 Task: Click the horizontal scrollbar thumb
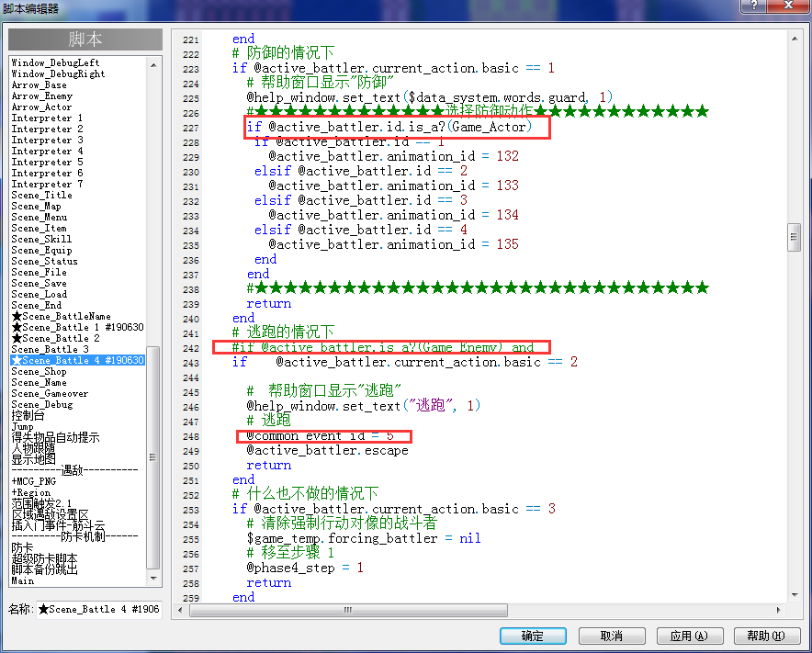(x=348, y=610)
